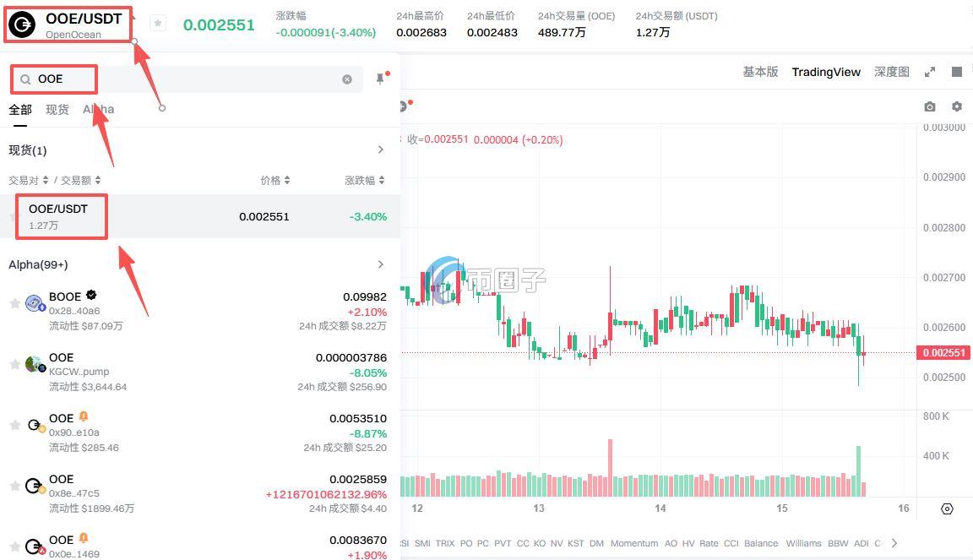
Task: Star the OOE KGCW..pump token
Action: pos(14,365)
